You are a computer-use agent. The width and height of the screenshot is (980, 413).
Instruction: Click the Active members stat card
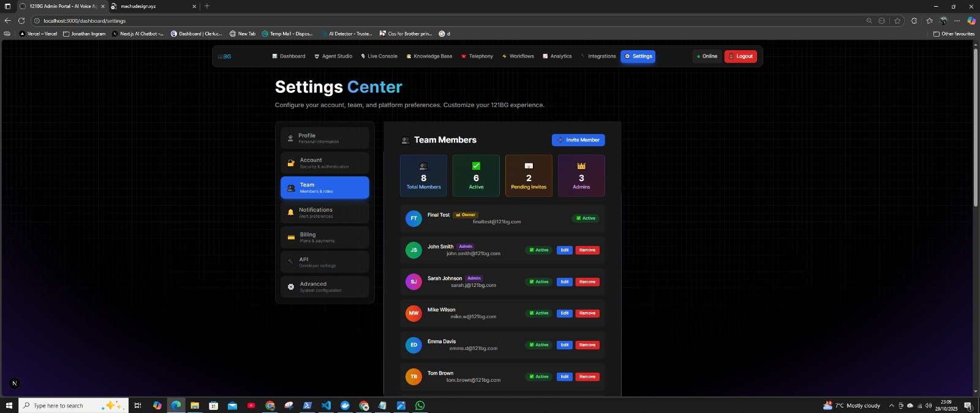(476, 176)
